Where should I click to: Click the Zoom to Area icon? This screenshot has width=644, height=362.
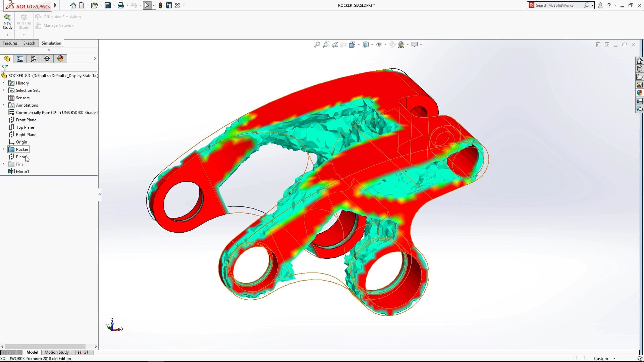tap(326, 45)
